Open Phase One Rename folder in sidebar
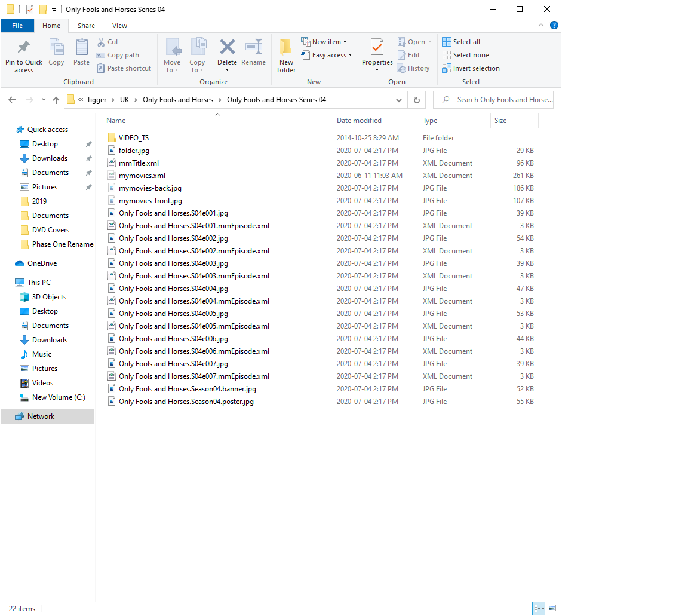 (57, 244)
